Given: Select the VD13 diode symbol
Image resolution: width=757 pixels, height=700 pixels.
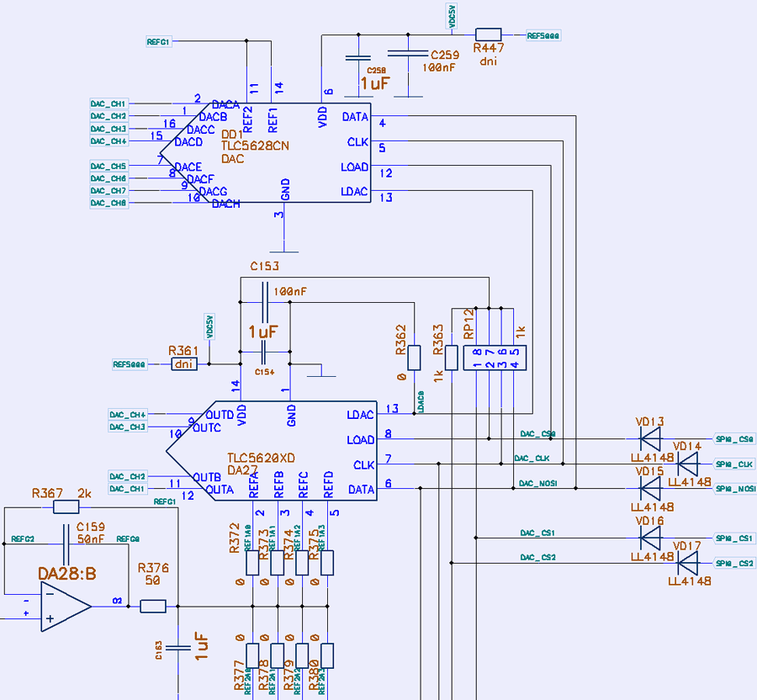Looking at the screenshot, I should coord(650,438).
